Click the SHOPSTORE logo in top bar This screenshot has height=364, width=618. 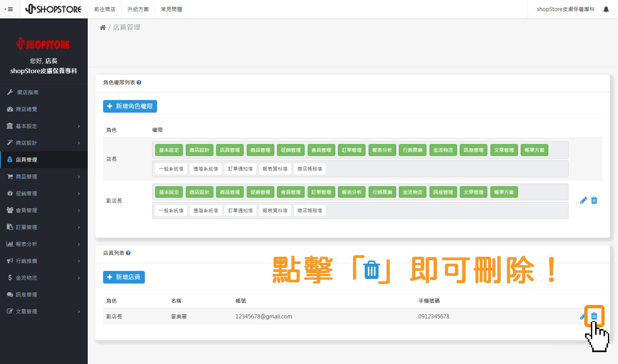tap(53, 9)
